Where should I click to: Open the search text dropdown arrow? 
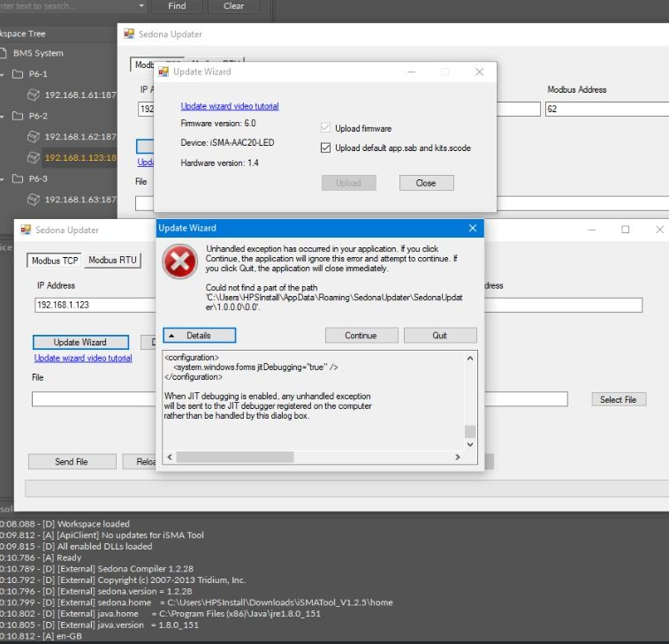141,5
